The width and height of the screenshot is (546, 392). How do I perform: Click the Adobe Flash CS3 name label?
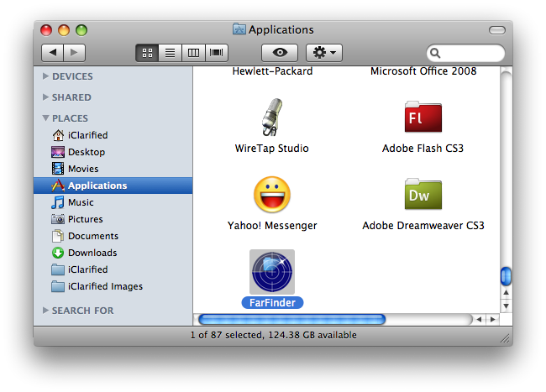(423, 149)
